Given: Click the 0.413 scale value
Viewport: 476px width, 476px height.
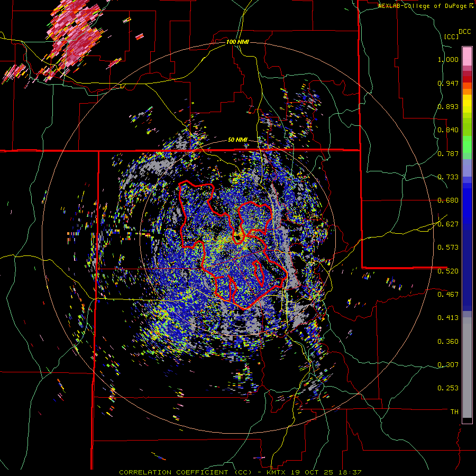Looking at the screenshot, I should 448,318.
